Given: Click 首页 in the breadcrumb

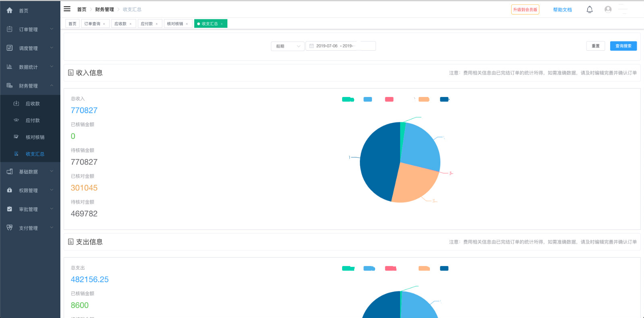Looking at the screenshot, I should pyautogui.click(x=82, y=9).
